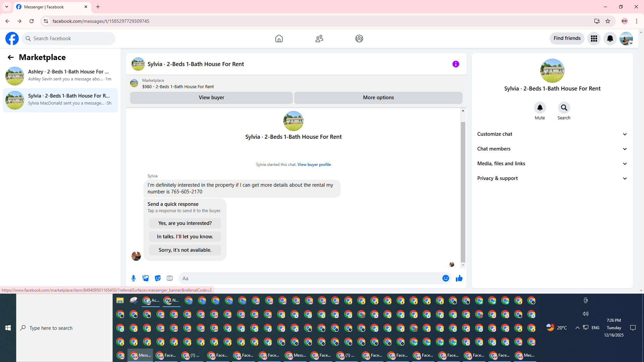The height and width of the screenshot is (362, 644).
Task: Open the Chrome profile avatar
Action: pos(625,21)
